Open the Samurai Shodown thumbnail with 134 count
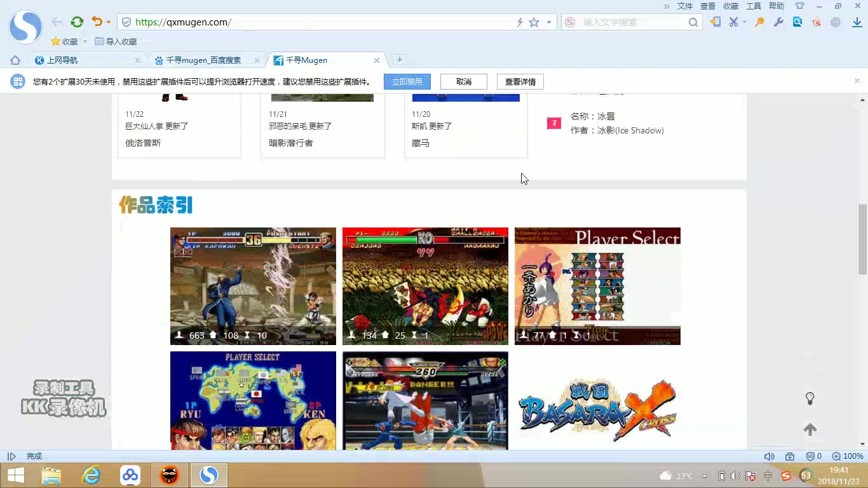This screenshot has width=868, height=488. pos(425,286)
